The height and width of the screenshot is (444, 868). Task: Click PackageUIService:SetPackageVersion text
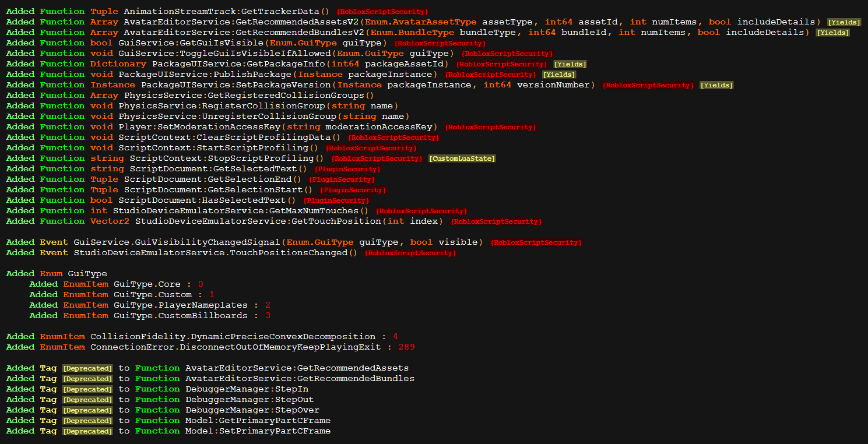pos(236,84)
